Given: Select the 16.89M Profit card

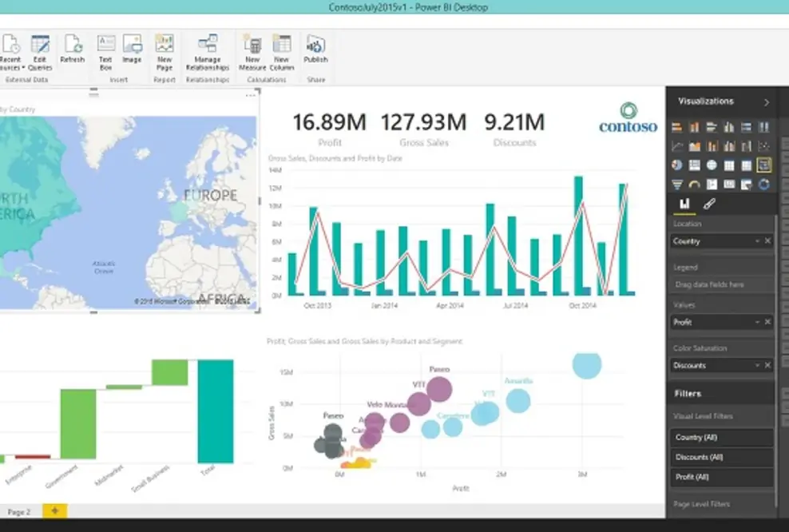Looking at the screenshot, I should coord(329,129).
